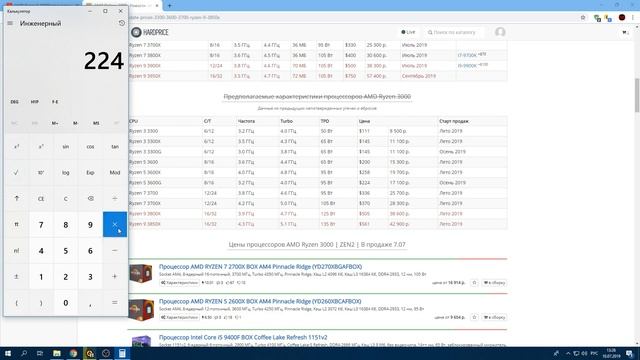Image resolution: width=640 pixels, height=360 pixels.
Task: Click the C clear button
Action: coord(66,199)
